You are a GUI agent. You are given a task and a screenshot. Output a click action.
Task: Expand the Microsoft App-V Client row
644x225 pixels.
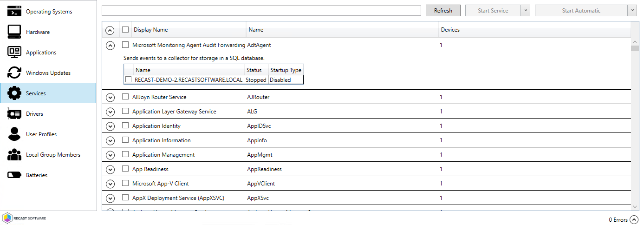point(110,184)
